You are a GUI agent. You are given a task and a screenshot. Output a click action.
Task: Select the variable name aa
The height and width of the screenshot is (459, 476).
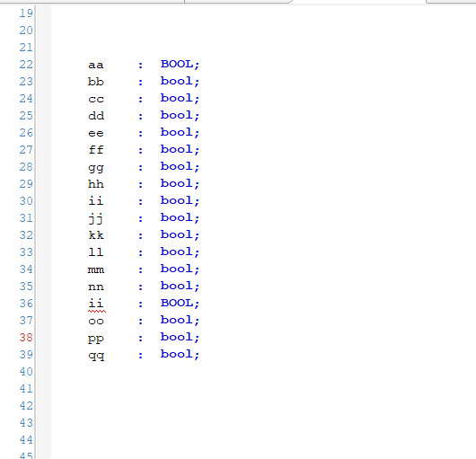tap(96, 65)
